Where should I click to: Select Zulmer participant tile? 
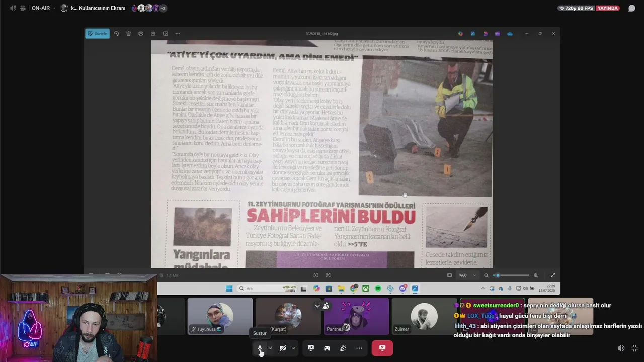(424, 316)
